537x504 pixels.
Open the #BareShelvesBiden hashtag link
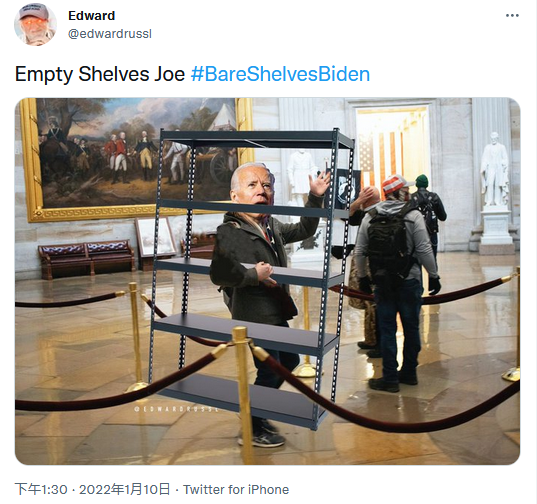pyautogui.click(x=280, y=74)
